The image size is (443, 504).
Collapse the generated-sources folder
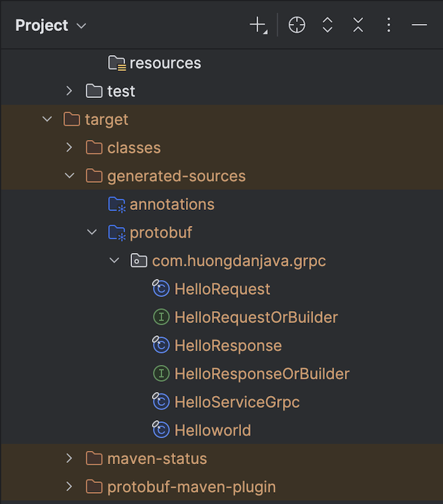coord(70,176)
